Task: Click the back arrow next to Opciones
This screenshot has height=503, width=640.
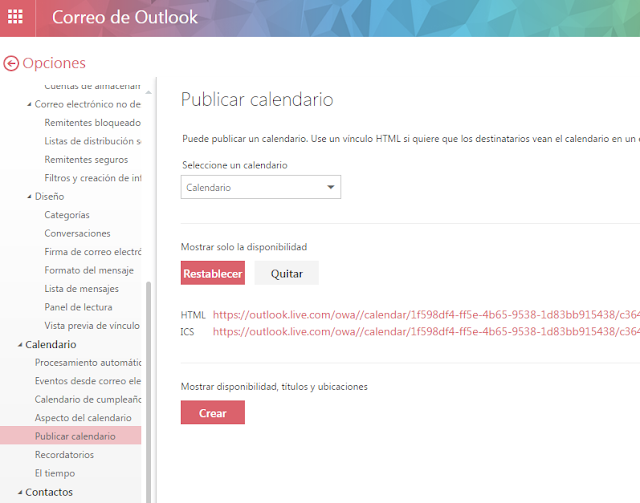Action: click(11, 63)
